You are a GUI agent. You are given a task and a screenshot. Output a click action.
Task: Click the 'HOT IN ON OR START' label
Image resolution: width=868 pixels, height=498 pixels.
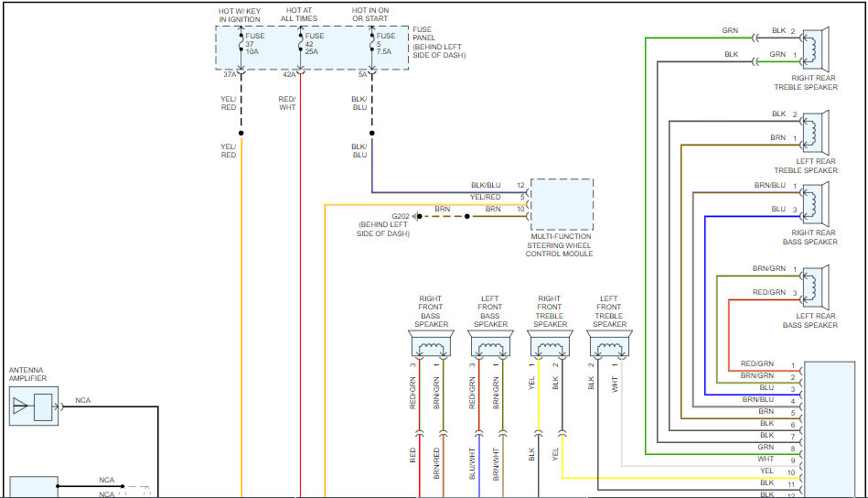(370, 15)
